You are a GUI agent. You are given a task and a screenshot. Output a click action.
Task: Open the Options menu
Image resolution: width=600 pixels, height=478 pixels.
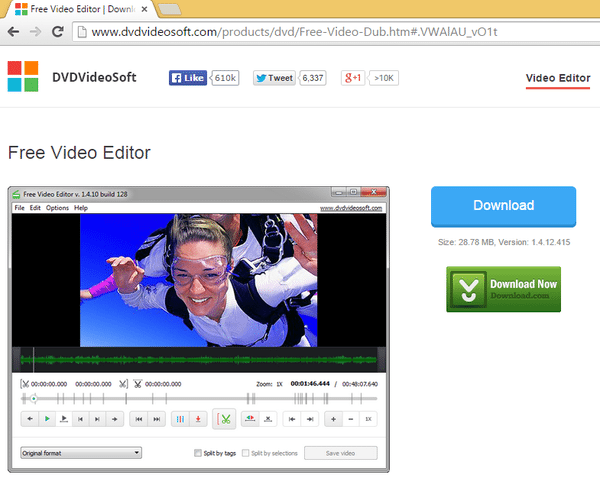tap(57, 208)
